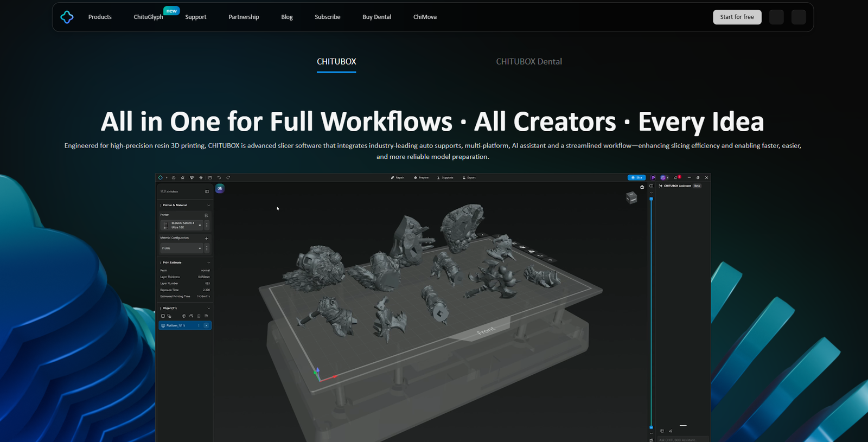Click the view orientation cube
Screen dimensions: 868x442
click(631, 198)
